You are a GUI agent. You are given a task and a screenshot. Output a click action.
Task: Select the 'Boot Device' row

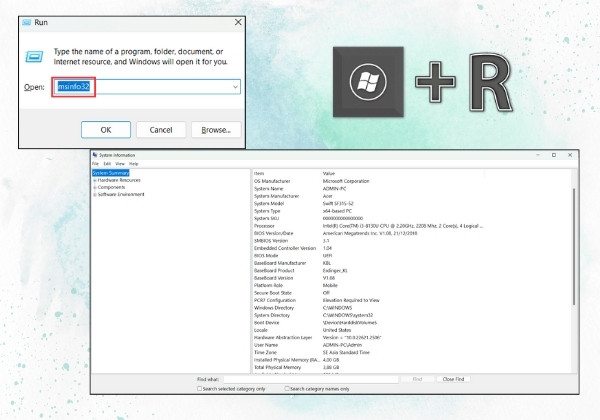coord(412,322)
